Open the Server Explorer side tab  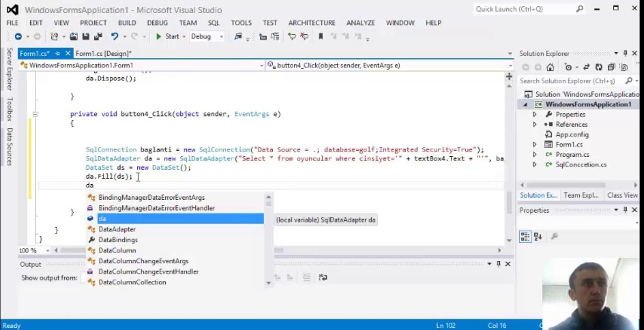(9, 69)
